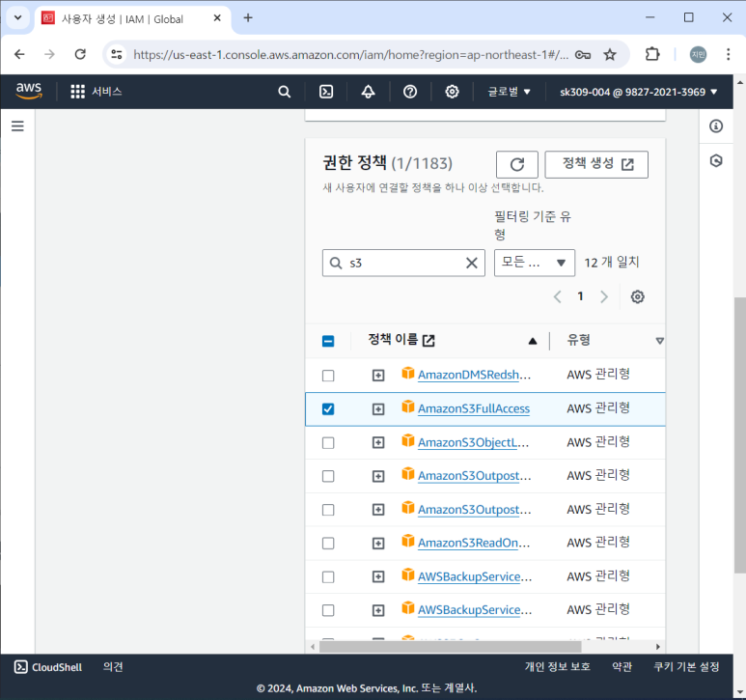The height and width of the screenshot is (700, 746).
Task: Open the sk309-004 account menu
Action: [x=638, y=92]
